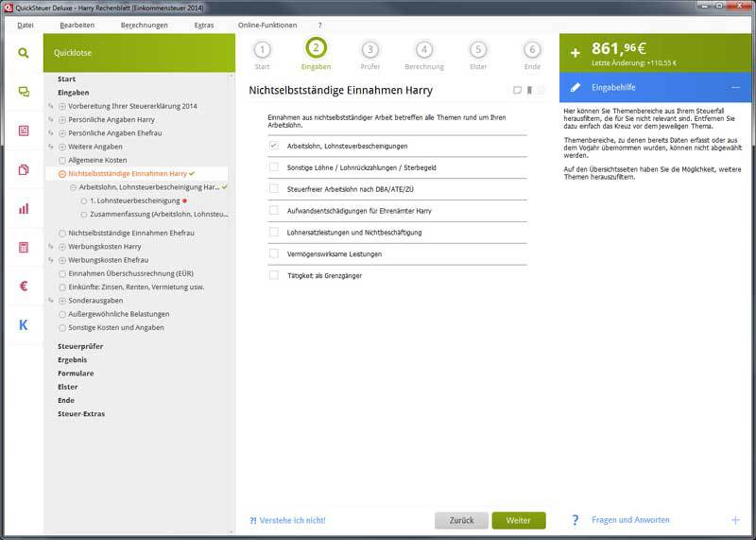Expand Sonderausgaben tree node
This screenshot has width=756, height=540.
(x=62, y=301)
